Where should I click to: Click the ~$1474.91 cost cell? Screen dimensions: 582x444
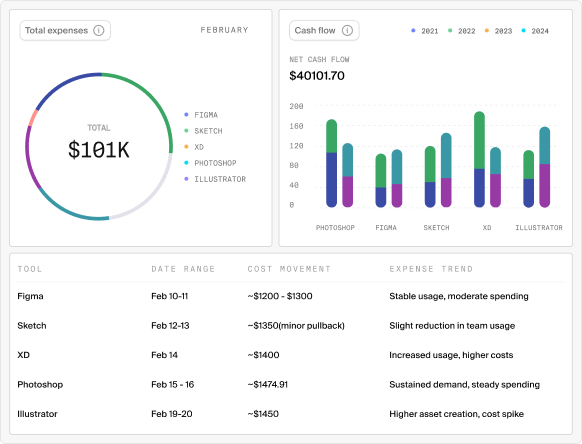pos(268,385)
